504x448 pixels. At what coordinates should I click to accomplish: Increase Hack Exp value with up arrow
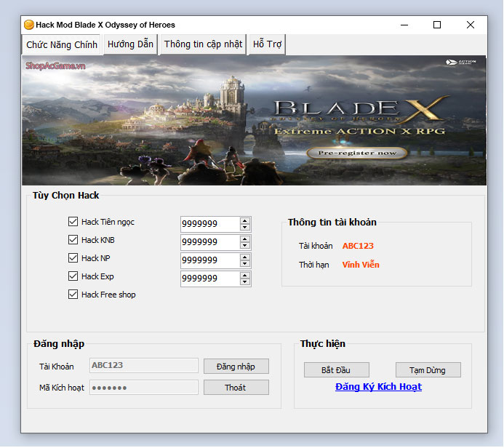(245, 276)
